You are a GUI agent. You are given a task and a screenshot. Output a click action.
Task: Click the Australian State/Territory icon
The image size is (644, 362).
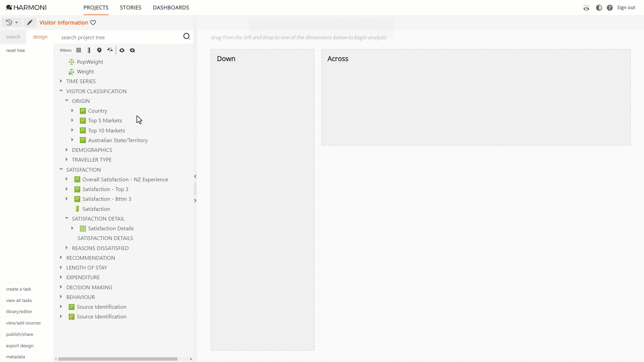[83, 140]
